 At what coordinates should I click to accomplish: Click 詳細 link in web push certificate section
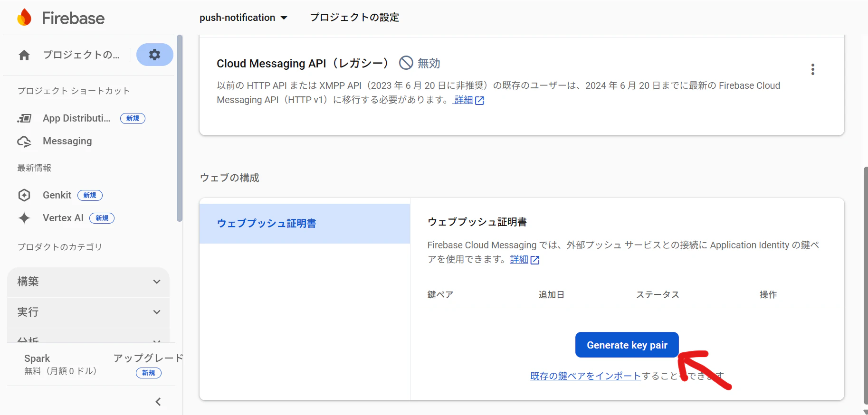coord(519,259)
